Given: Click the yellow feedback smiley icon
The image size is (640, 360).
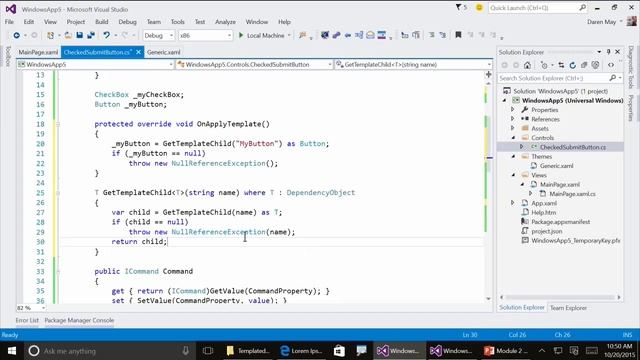Looking at the screenshot, I should (479, 7).
